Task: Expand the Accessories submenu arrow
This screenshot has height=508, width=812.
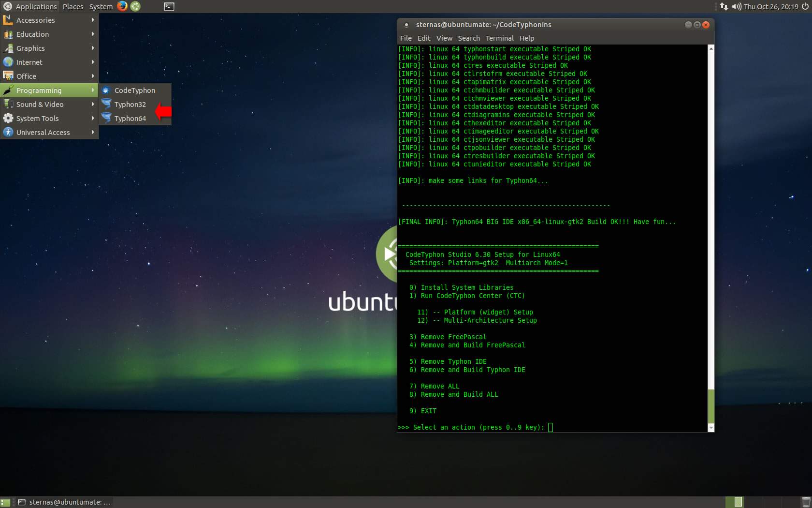Action: point(93,20)
